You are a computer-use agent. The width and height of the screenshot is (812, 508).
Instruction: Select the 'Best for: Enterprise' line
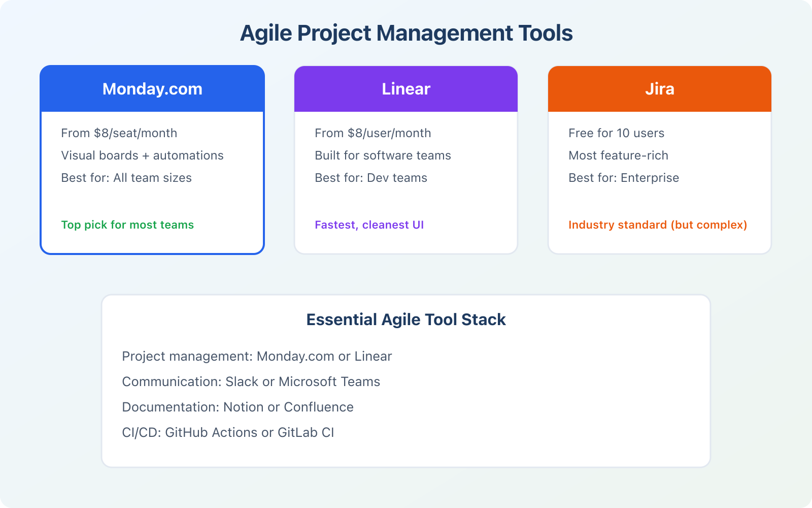[624, 178]
